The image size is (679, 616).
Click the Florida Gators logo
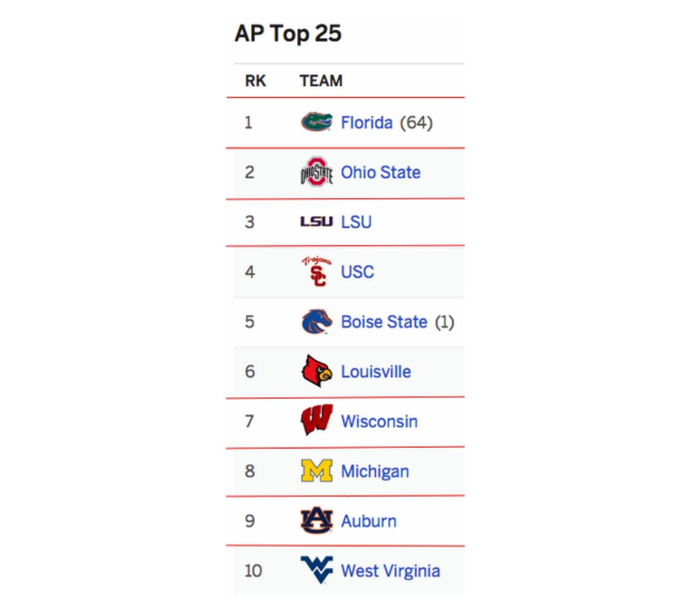[x=316, y=122]
